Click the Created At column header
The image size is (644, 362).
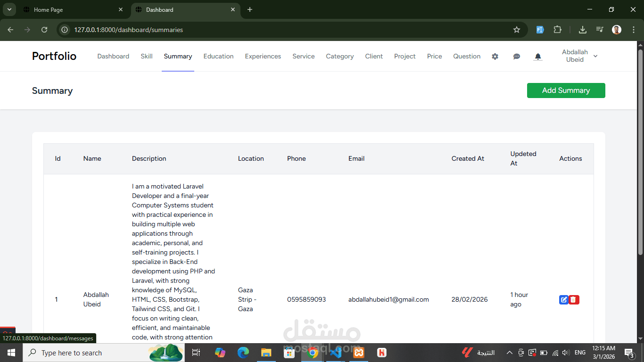pyautogui.click(x=468, y=158)
